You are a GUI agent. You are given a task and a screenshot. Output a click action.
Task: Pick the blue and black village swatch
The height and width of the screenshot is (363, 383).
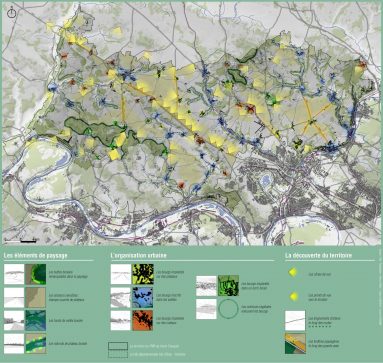pyautogui.click(x=143, y=297)
